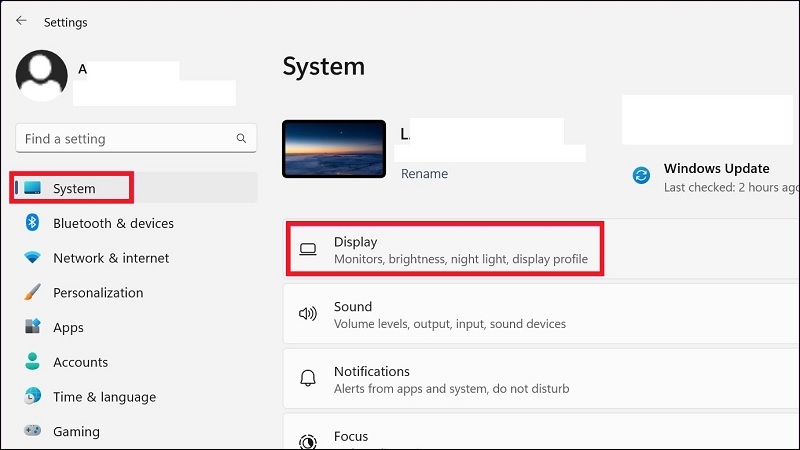The width and height of the screenshot is (800, 450).
Task: Open Windows Update status
Action: (x=715, y=177)
